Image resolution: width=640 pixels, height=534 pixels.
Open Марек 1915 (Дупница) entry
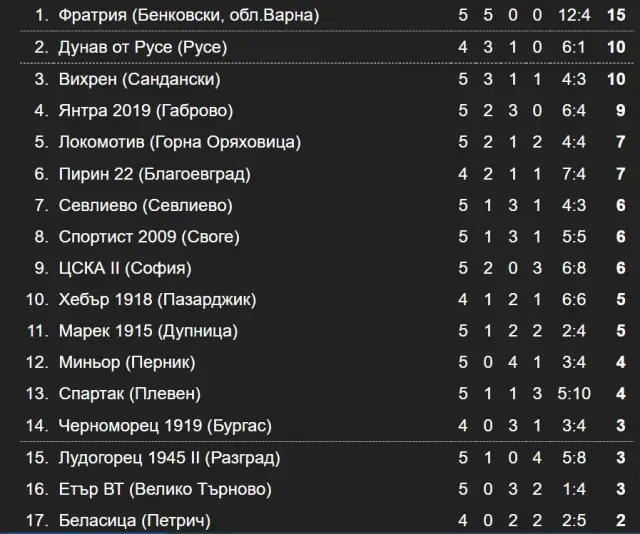148,331
